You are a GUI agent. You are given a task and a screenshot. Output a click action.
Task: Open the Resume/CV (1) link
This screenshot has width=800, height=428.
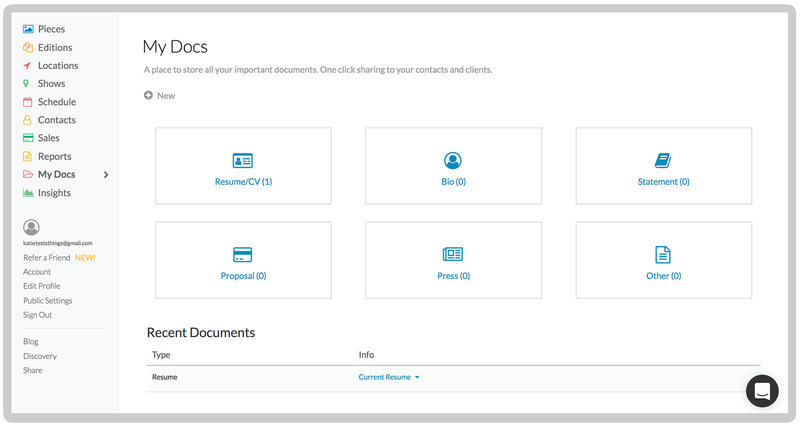(243, 182)
